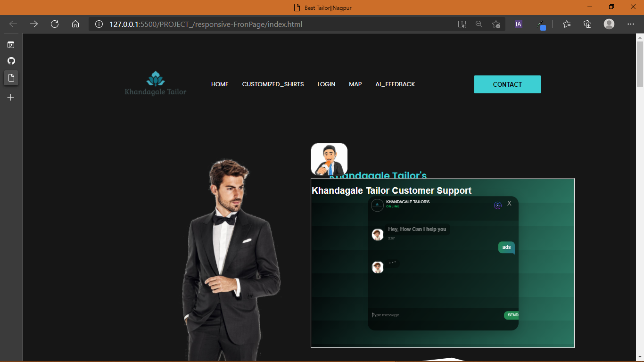This screenshot has height=362, width=644.
Task: Click the CONTACT button
Action: [x=507, y=84]
